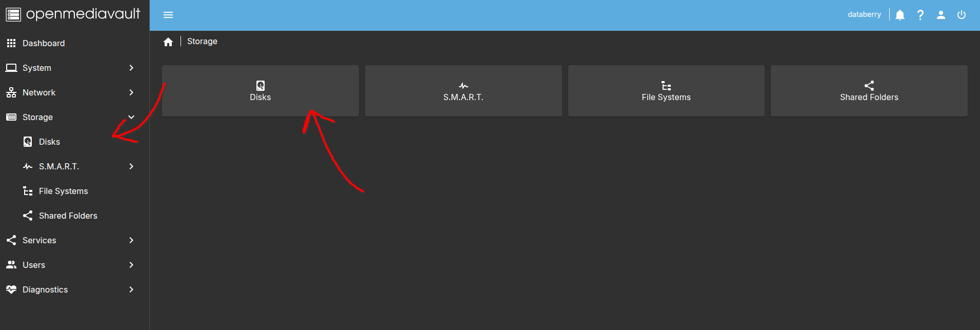Expand the S.M.A.R.T. submenu chevron
This screenshot has height=330, width=980.
point(131,166)
